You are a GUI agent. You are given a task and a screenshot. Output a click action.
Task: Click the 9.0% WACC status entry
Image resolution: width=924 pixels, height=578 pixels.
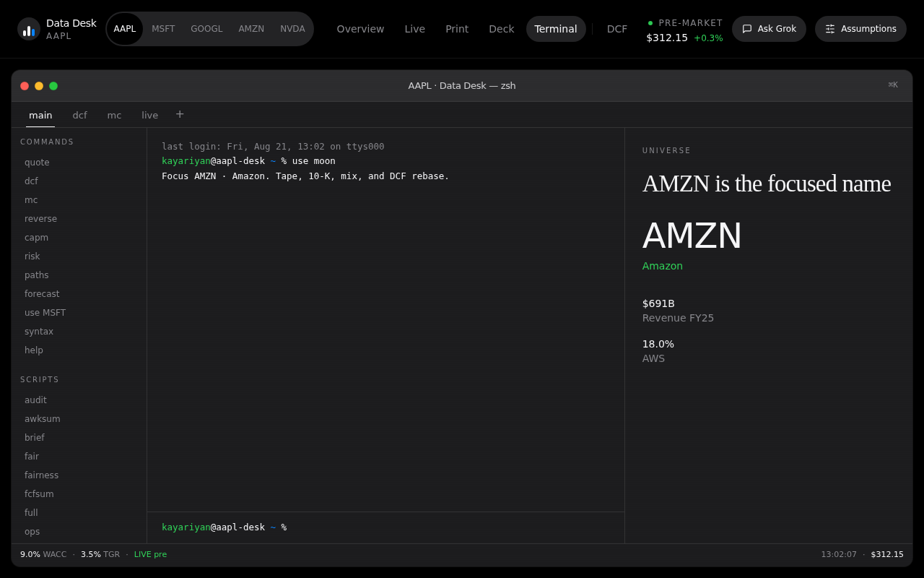point(43,555)
